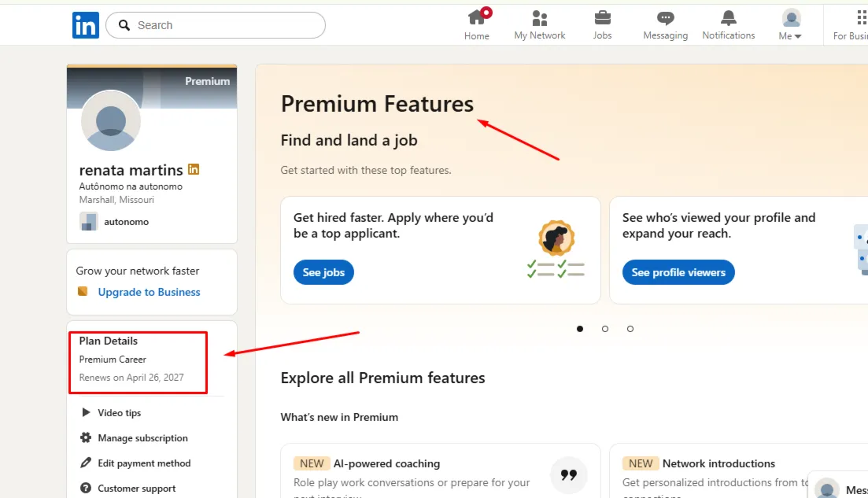Image resolution: width=868 pixels, height=498 pixels.
Task: Open the autonomo company link
Action: tap(126, 221)
